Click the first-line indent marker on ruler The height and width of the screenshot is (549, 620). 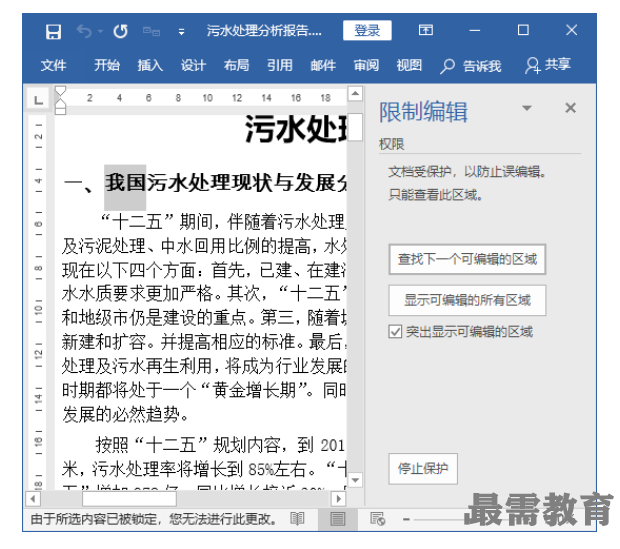pos(60,92)
